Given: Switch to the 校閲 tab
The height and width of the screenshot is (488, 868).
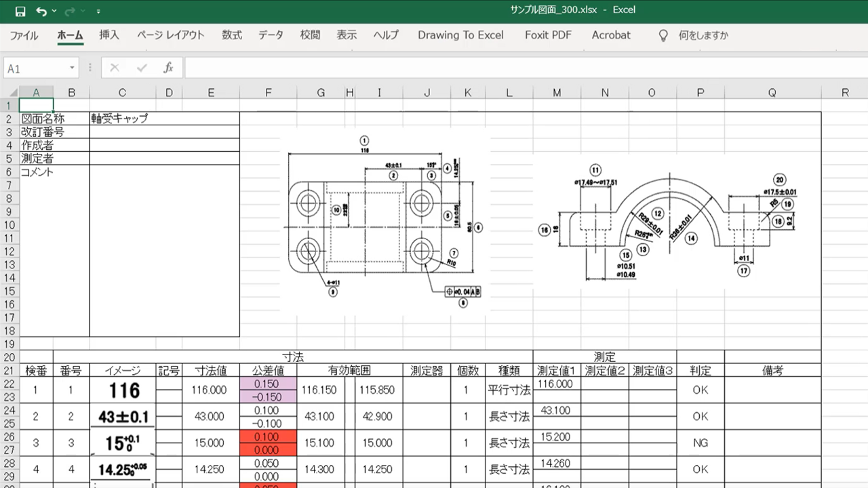Looking at the screenshot, I should [310, 35].
